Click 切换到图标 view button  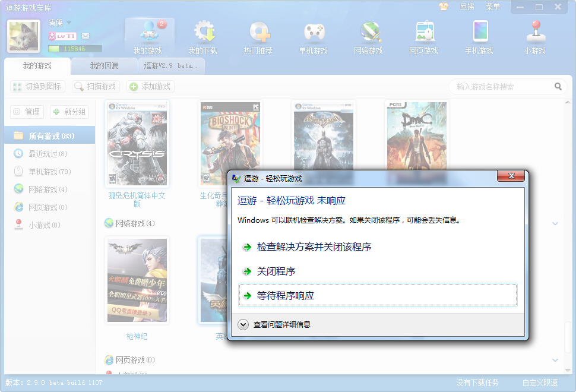37,86
